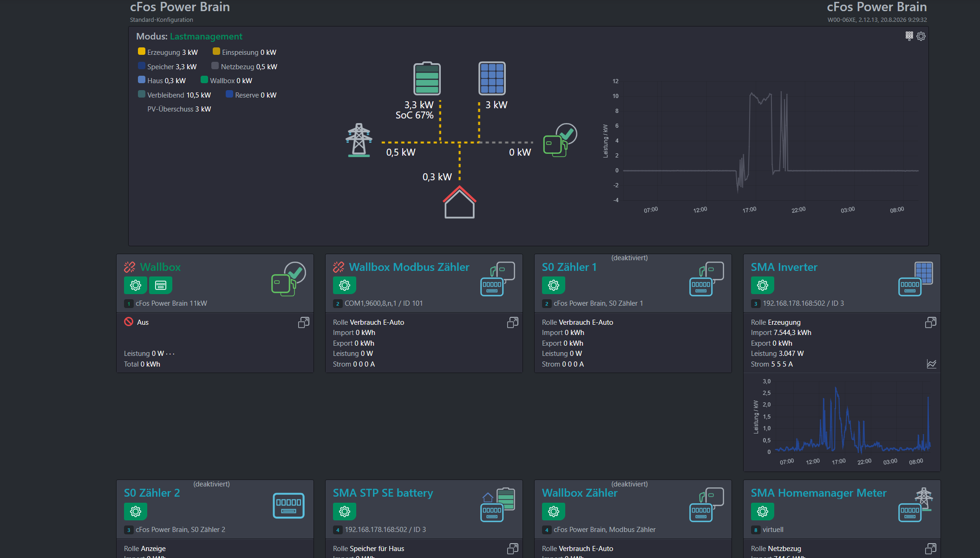The width and height of the screenshot is (980, 558).
Task: Open S0 Zähler 1 settings gear
Action: [x=554, y=285]
